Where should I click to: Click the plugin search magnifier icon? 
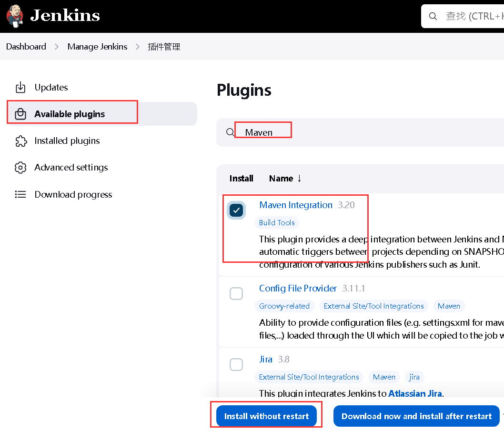(230, 132)
